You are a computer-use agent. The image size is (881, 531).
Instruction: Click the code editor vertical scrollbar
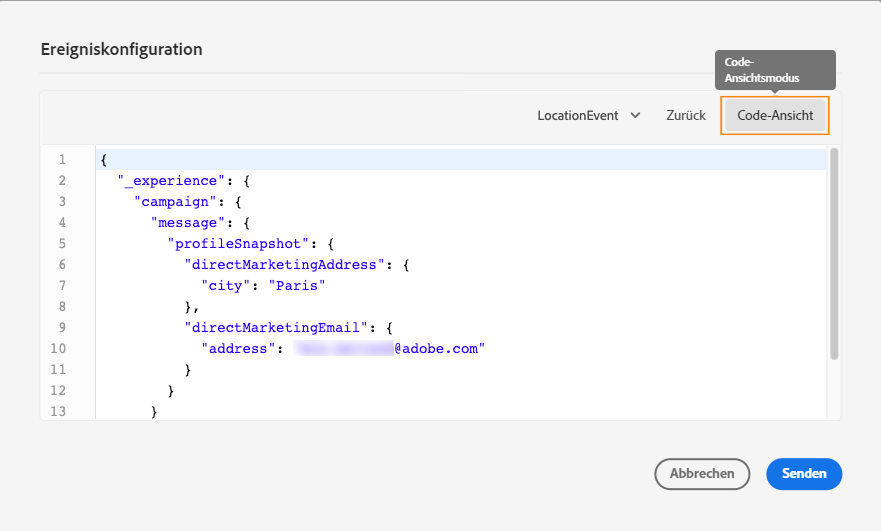834,255
